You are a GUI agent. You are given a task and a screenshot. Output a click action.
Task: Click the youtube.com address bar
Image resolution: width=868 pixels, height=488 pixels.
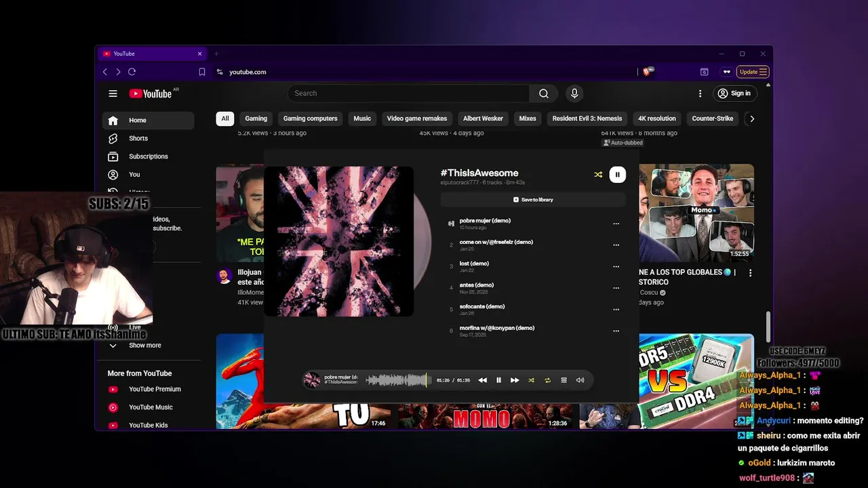click(x=424, y=72)
